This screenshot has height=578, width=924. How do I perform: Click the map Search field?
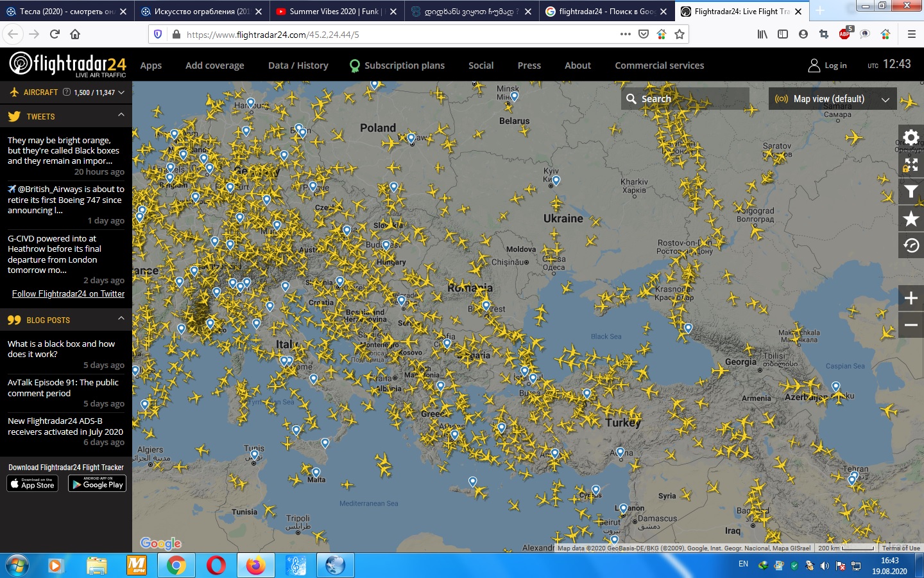pyautogui.click(x=685, y=99)
